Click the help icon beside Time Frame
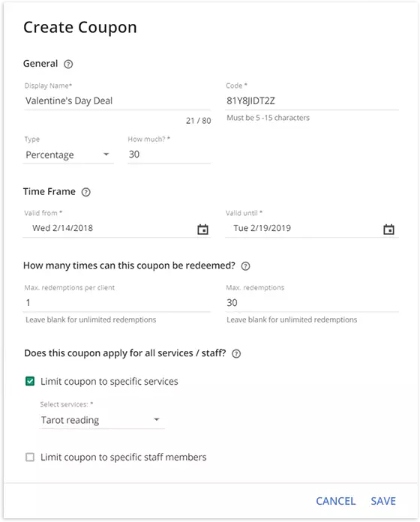This screenshot has width=420, height=522. (85, 192)
